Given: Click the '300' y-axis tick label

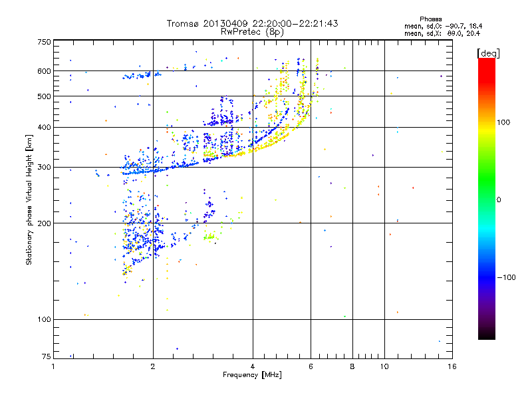Looking at the screenshot, I should coord(45,167).
